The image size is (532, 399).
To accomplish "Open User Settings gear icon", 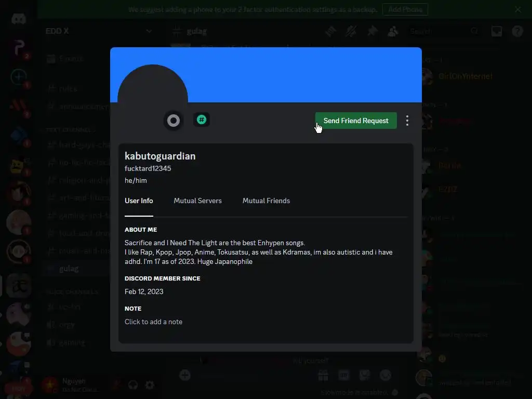I will [150, 385].
